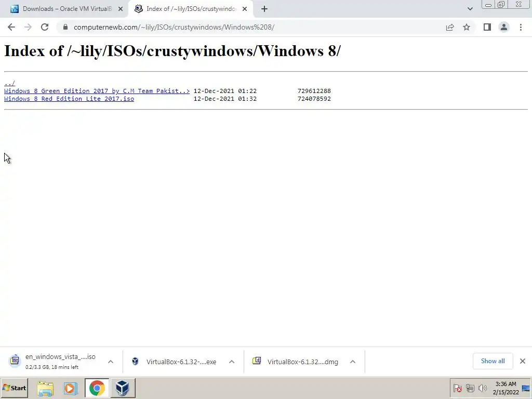Select file size 724078592

[314, 99]
